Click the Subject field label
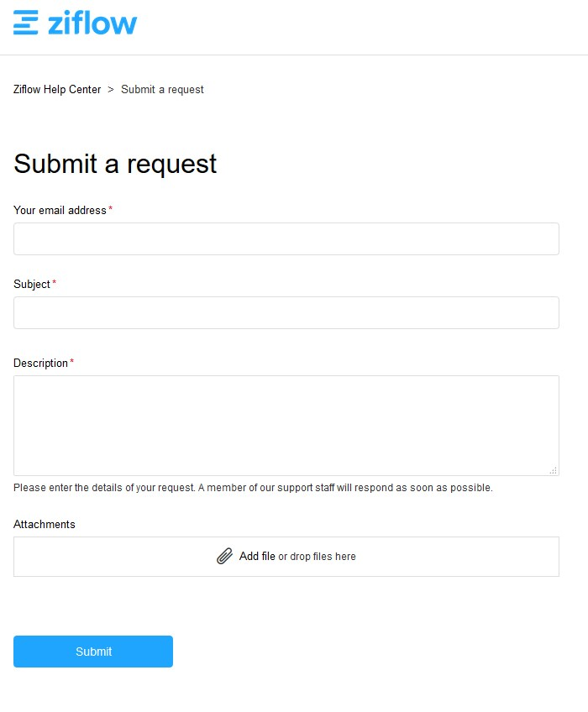Screen dimensions: 588x712 [32, 284]
